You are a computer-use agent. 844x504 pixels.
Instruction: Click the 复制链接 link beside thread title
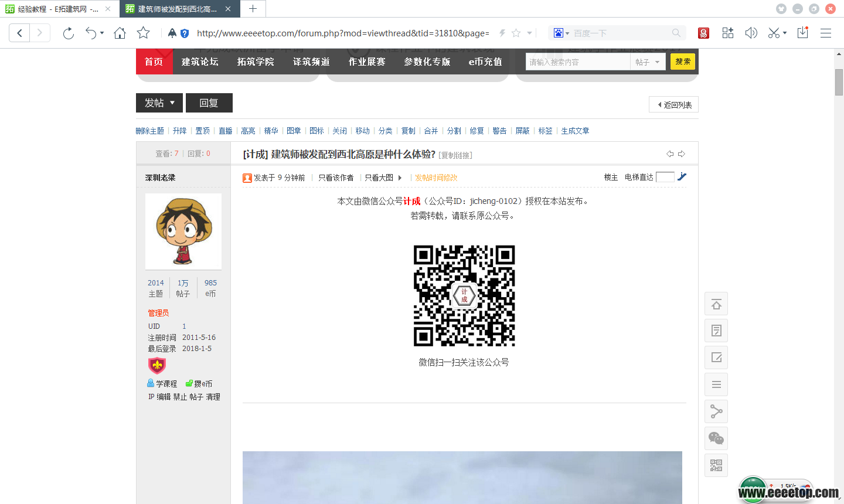tap(455, 155)
